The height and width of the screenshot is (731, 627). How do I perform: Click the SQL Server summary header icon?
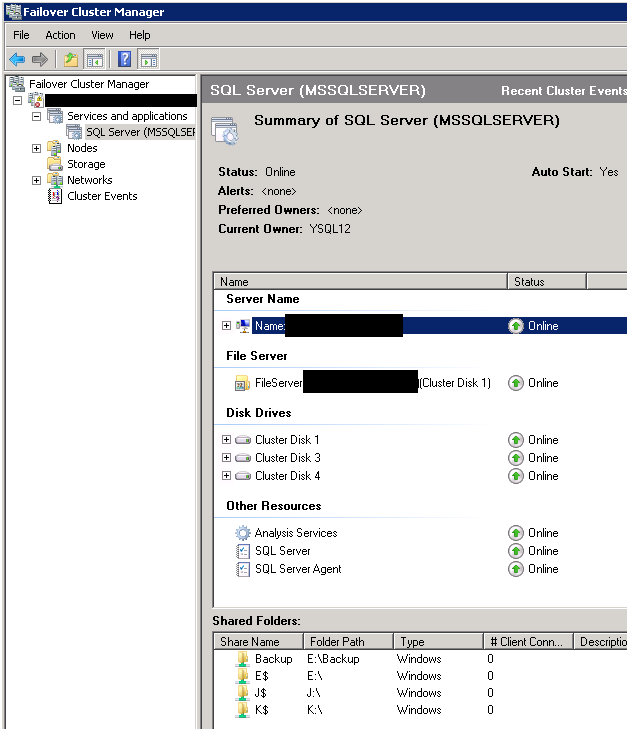click(x=225, y=131)
